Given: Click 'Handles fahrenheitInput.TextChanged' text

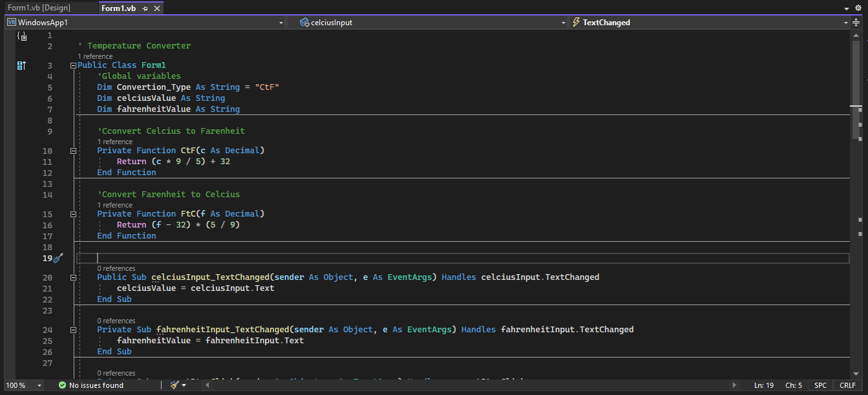Looking at the screenshot, I should (x=547, y=330).
